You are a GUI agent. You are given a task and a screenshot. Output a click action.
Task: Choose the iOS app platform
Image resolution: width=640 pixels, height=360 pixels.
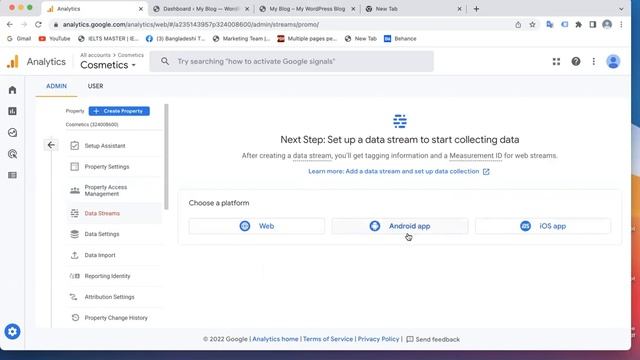(x=543, y=226)
